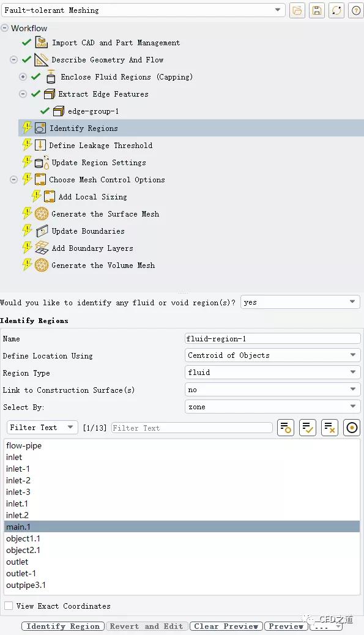Viewport: 364px width, 635px height.
Task: Click the Add Local Sizing icon
Action: pos(50,197)
